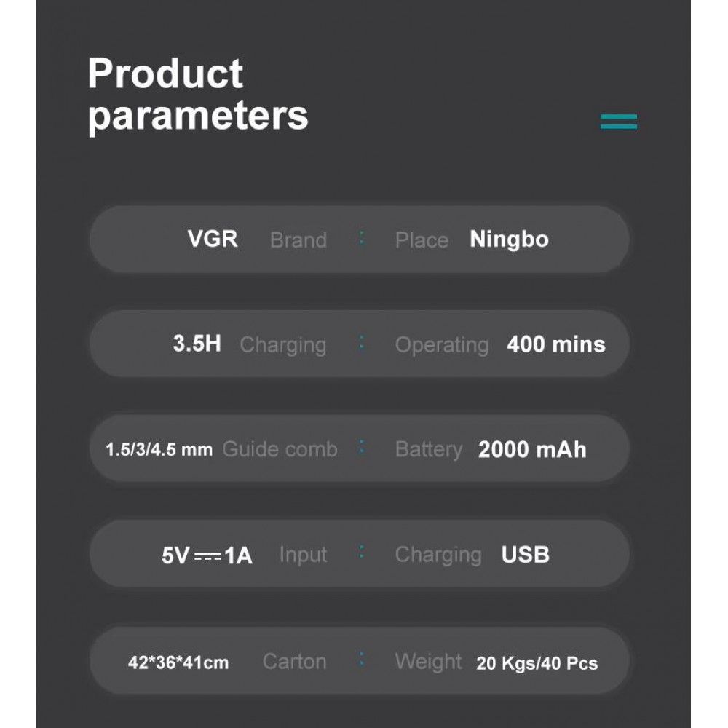This screenshot has width=728, height=728.
Task: Click the Carton label
Action: coord(294,662)
